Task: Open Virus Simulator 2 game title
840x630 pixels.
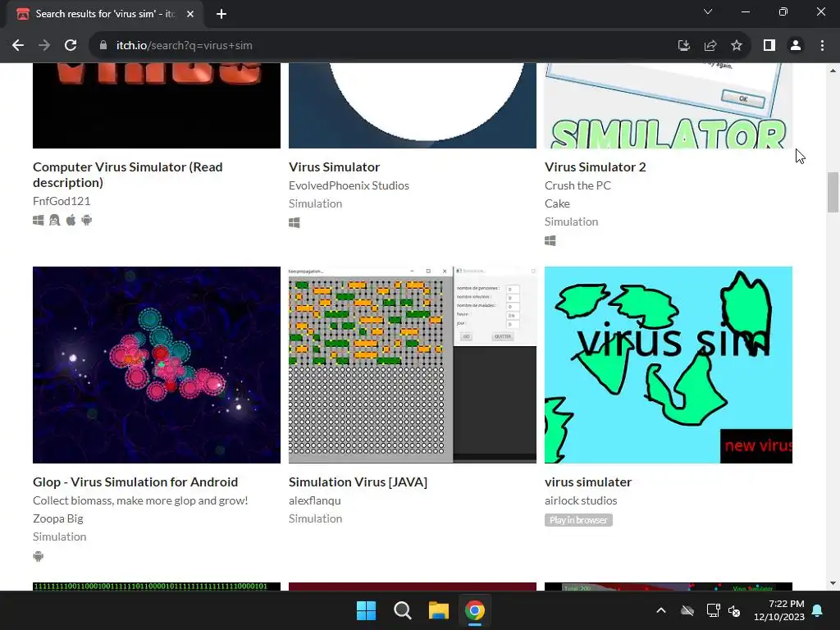Action: [596, 167]
